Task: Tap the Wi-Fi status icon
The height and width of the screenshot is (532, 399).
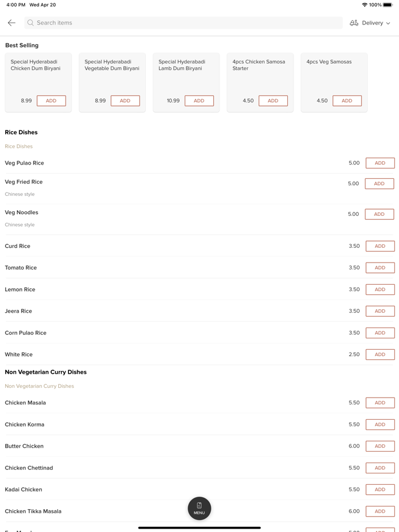Action: [x=364, y=5]
